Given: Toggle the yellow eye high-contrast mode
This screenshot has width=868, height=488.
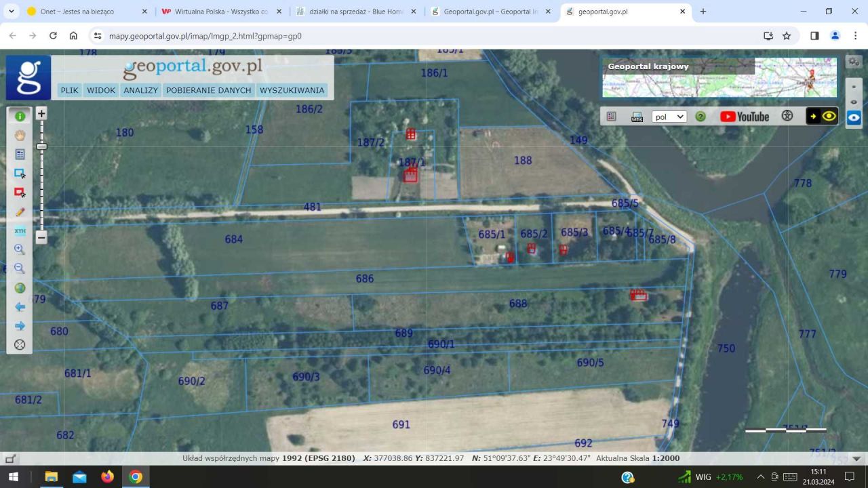Looking at the screenshot, I should point(822,116).
